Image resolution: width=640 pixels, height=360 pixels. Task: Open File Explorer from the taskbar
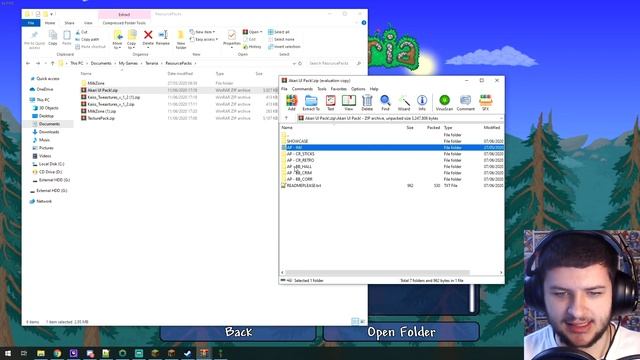(x=41, y=353)
